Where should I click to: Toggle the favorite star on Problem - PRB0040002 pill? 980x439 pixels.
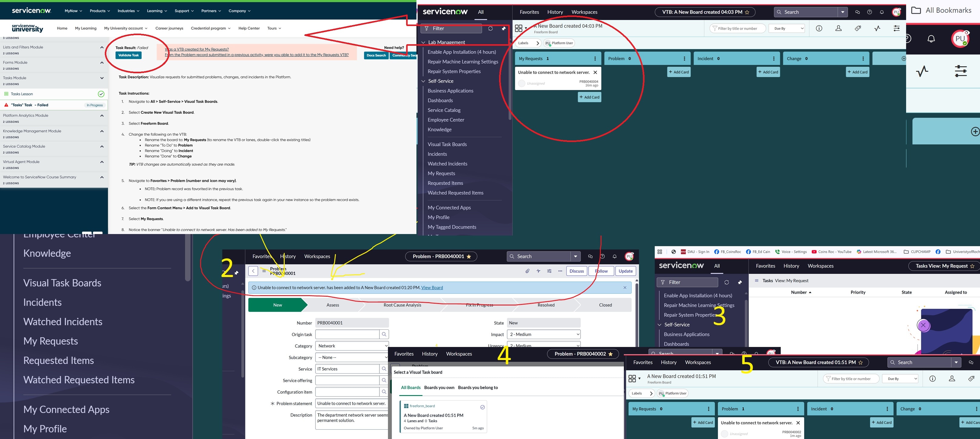click(611, 354)
